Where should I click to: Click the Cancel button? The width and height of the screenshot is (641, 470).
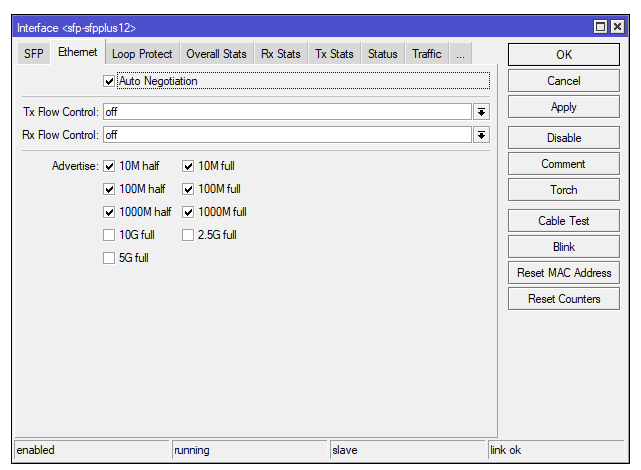pyautogui.click(x=564, y=81)
